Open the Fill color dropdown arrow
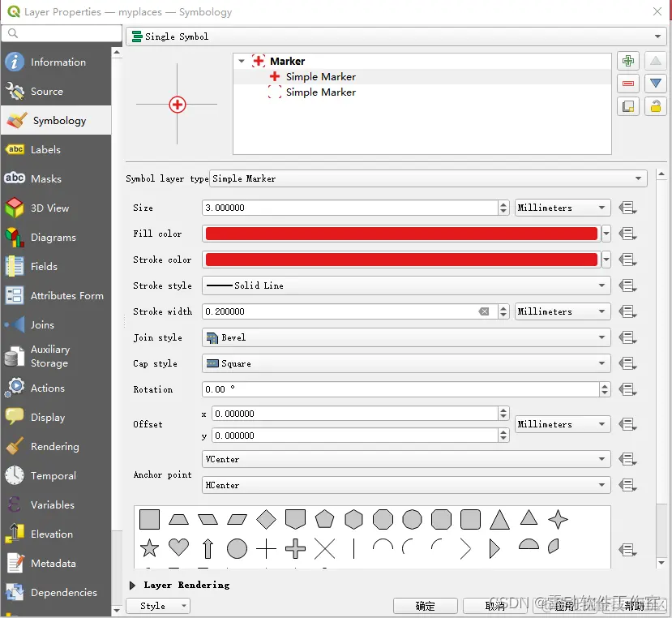This screenshot has width=672, height=618. point(606,234)
